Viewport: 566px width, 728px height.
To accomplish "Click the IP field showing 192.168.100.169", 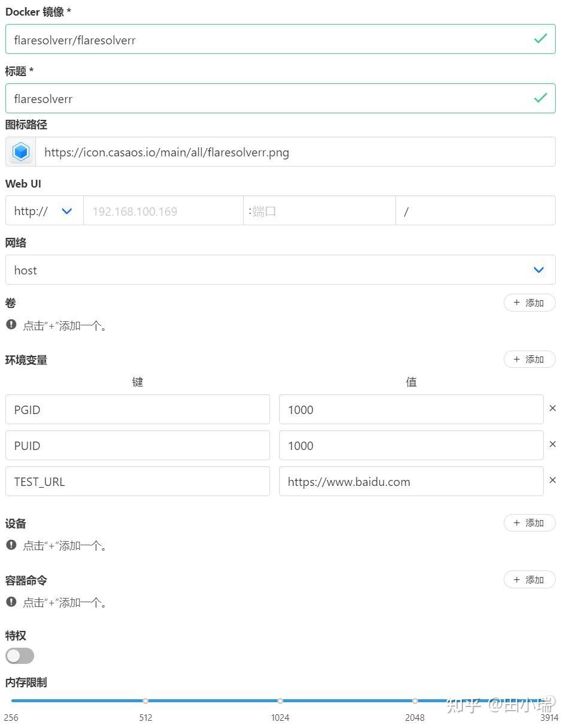I will click(162, 210).
